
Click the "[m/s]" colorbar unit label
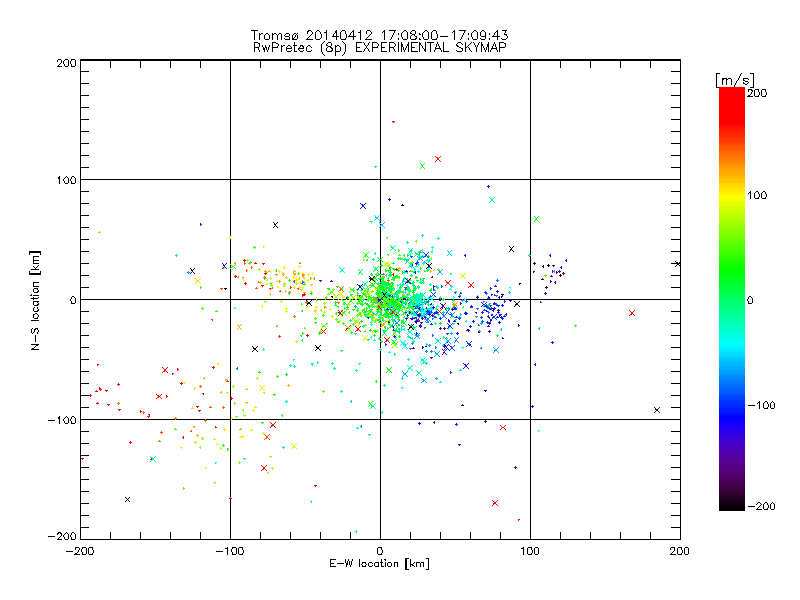[x=735, y=80]
